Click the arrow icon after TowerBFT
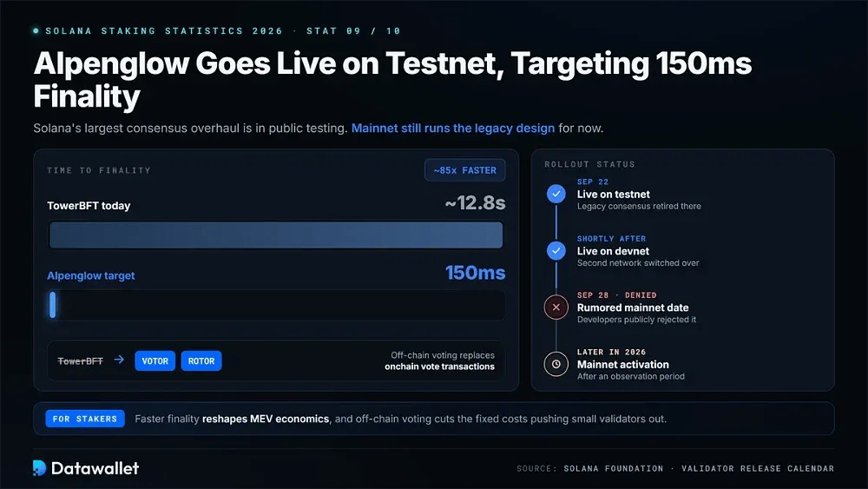The height and width of the screenshot is (489, 868). point(119,360)
